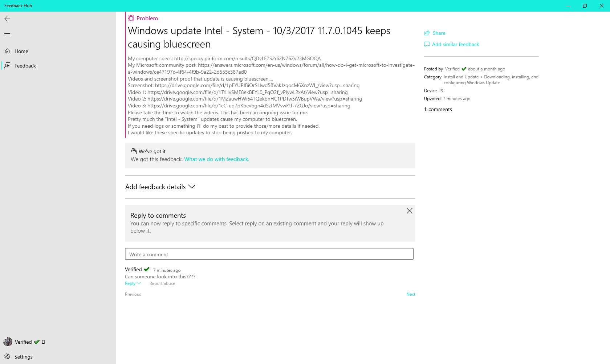Click the 'Problem' label text
The width and height of the screenshot is (610, 364).
(x=147, y=18)
